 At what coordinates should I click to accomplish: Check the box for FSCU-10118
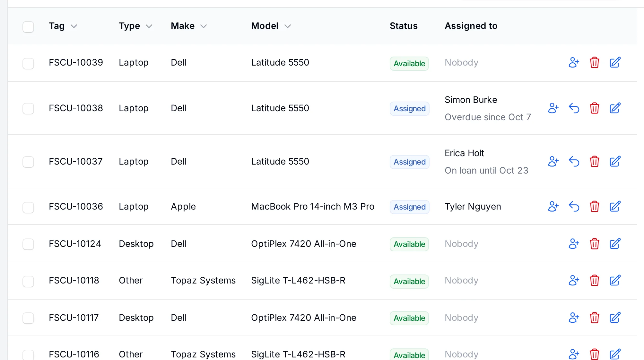pos(28,282)
